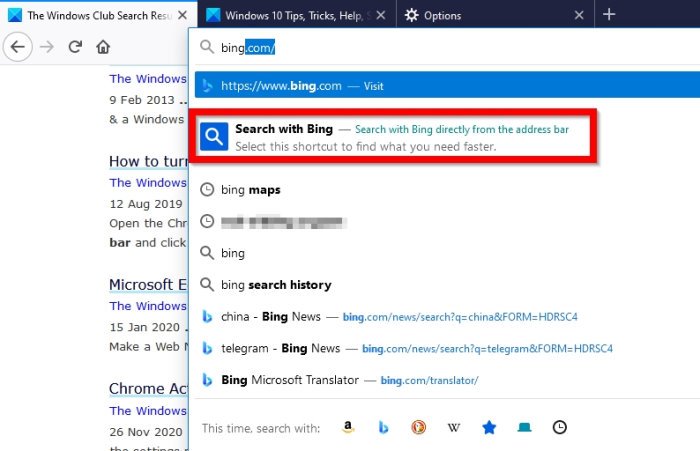Search with Amazon one-off engine icon

[348, 427]
